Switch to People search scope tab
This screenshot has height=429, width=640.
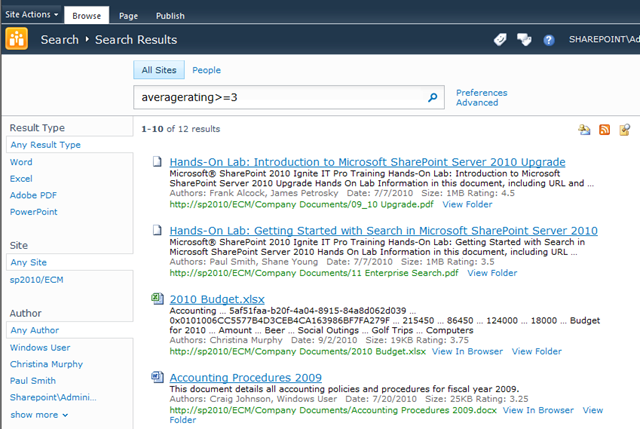pos(207,70)
